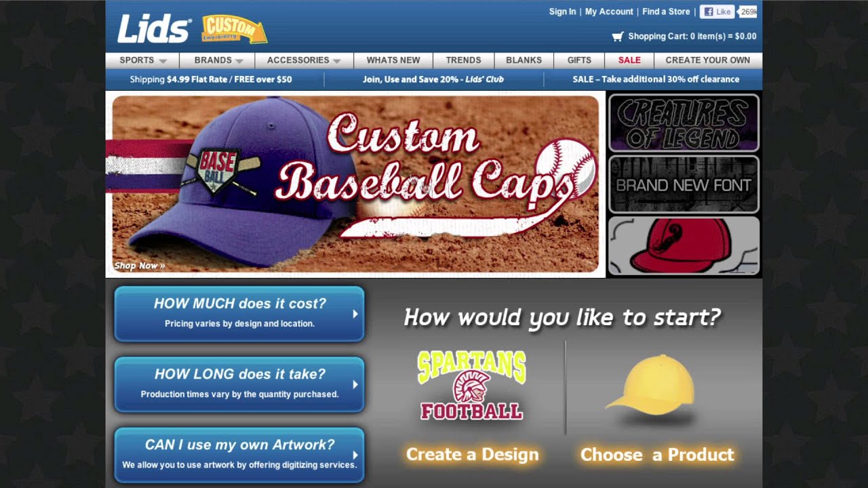Click Shipping $4.99 Flat Rate promo
The height and width of the screenshot is (488, 868).
click(211, 79)
